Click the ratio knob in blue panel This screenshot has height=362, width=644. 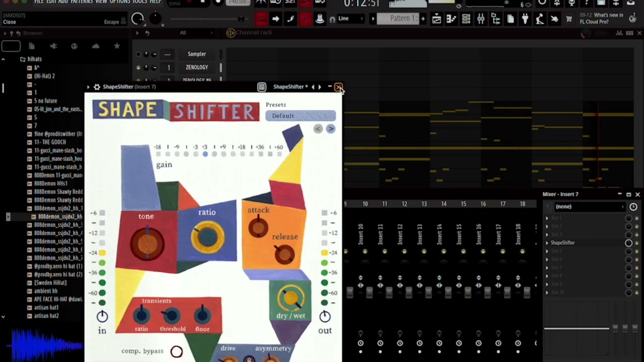(x=207, y=236)
